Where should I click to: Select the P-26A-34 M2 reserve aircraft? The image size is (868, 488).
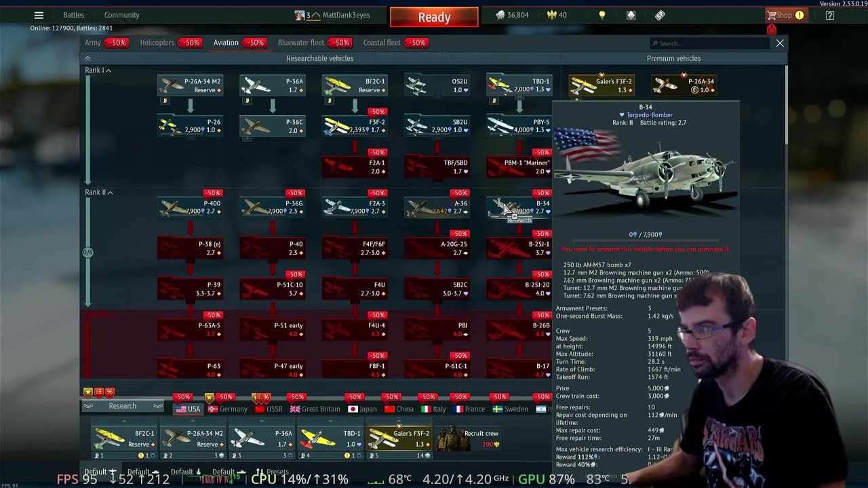[x=191, y=85]
